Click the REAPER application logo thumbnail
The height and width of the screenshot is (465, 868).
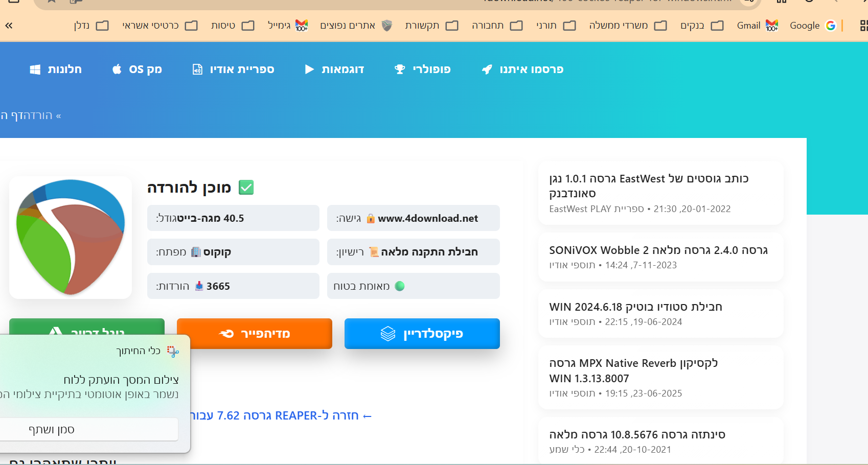[x=71, y=238]
